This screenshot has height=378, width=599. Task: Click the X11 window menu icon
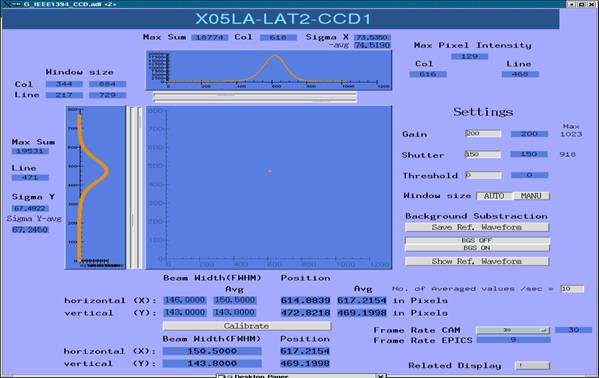click(6, 4)
